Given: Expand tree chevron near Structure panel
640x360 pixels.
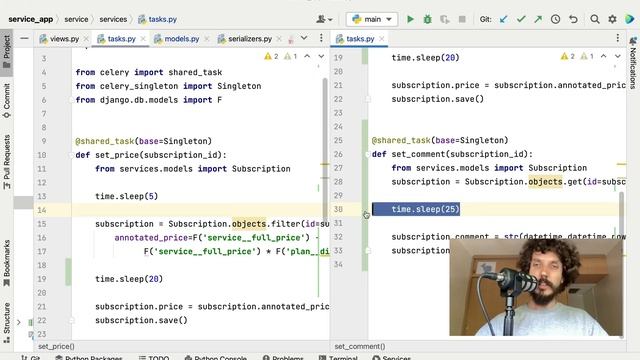Looking at the screenshot, I should pos(19,322).
